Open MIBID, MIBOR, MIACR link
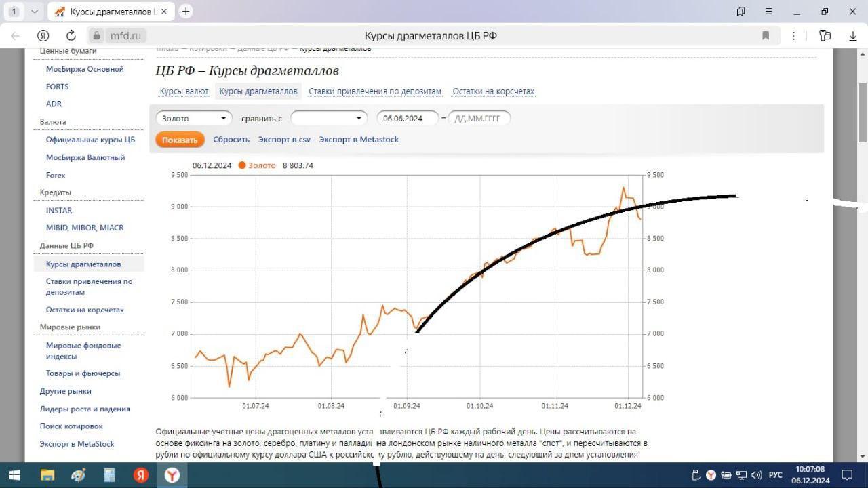 (x=85, y=228)
